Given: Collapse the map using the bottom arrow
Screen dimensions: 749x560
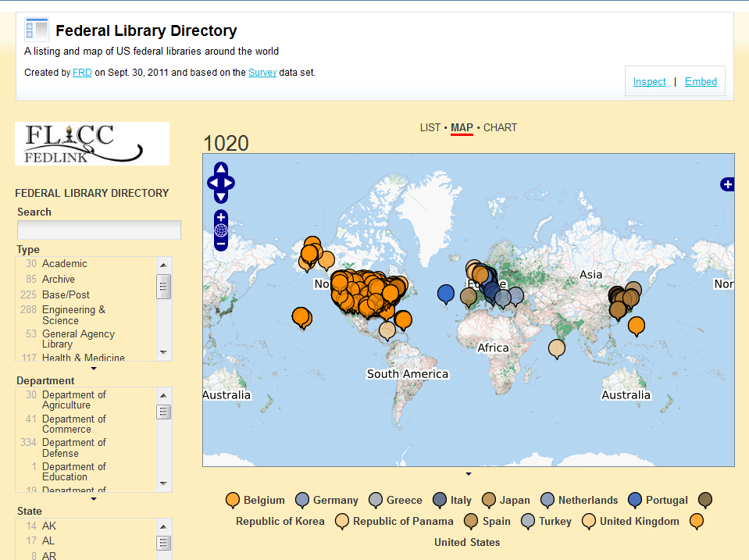Looking at the screenshot, I should pyautogui.click(x=468, y=473).
